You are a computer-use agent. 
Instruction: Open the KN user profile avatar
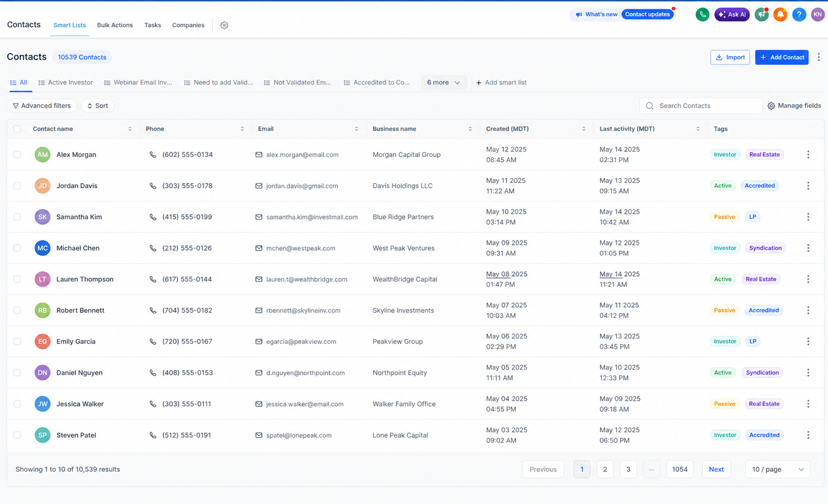pos(818,14)
